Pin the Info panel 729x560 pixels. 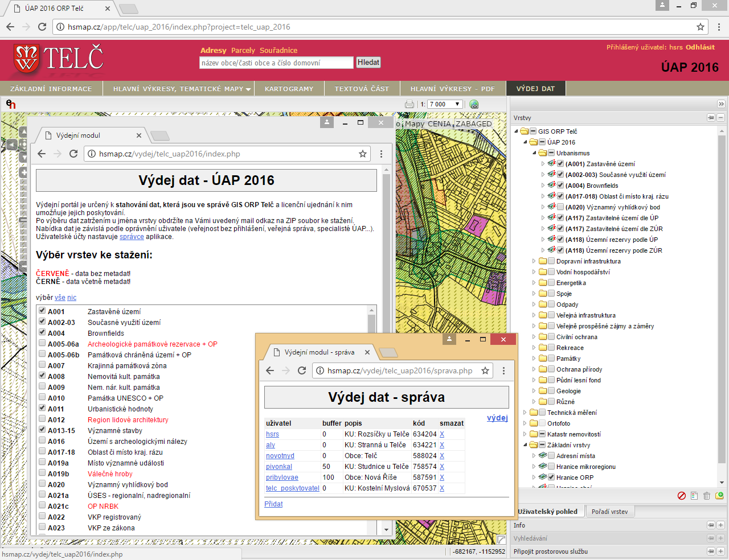pos(711,525)
